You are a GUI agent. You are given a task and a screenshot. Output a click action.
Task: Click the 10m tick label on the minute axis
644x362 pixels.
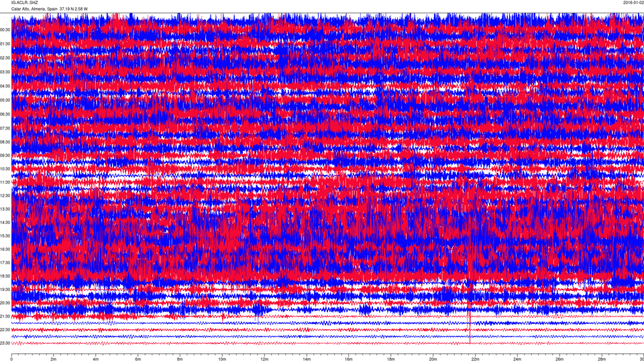tap(222, 359)
